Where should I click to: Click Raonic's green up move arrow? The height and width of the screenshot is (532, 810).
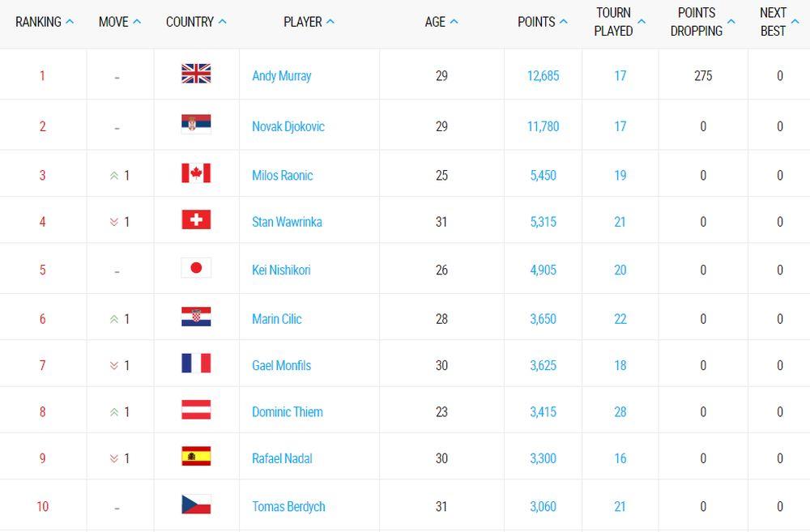pyautogui.click(x=114, y=176)
